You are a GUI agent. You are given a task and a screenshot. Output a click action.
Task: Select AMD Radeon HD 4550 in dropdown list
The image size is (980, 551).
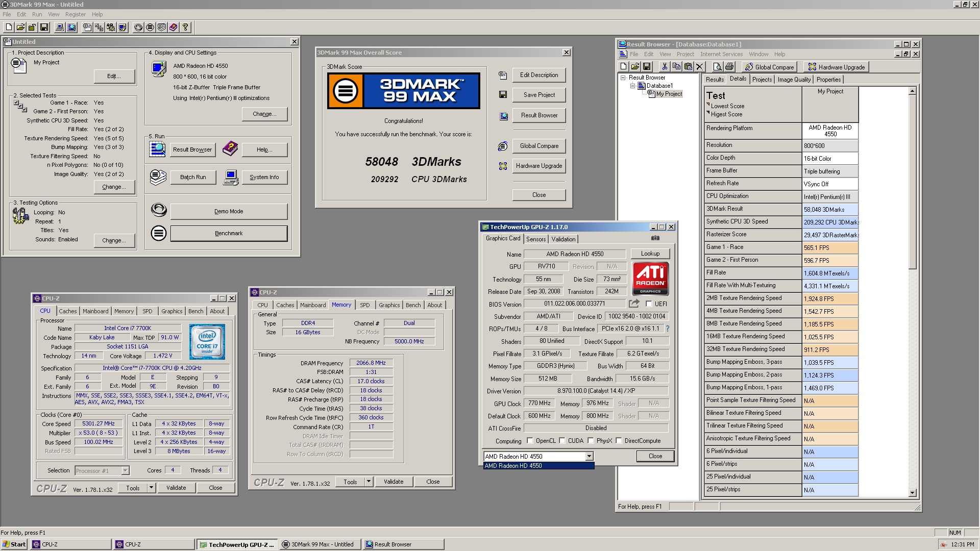538,466
